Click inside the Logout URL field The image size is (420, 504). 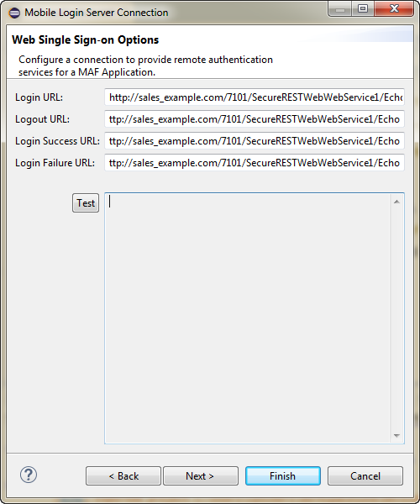[255, 119]
